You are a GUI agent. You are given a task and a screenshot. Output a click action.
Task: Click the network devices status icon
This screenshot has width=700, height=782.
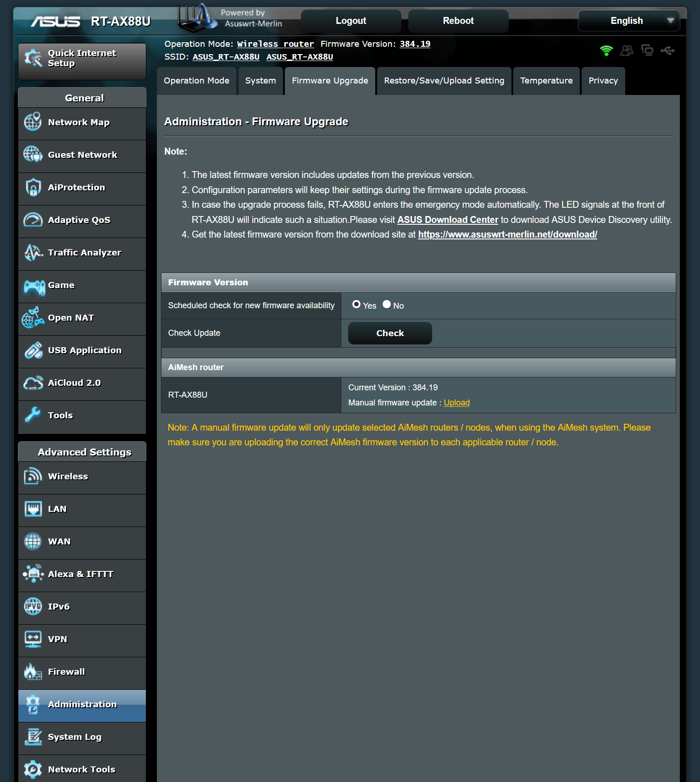647,50
